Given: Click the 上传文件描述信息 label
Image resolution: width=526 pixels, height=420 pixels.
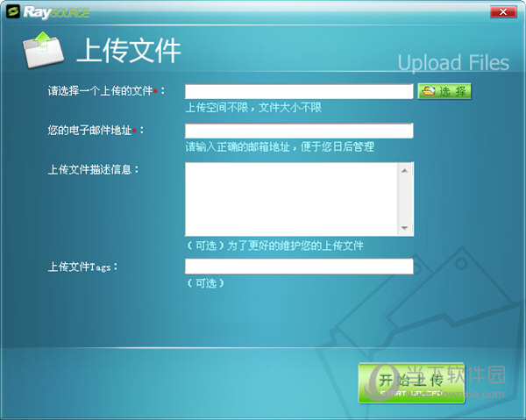Looking at the screenshot, I should (x=93, y=169).
